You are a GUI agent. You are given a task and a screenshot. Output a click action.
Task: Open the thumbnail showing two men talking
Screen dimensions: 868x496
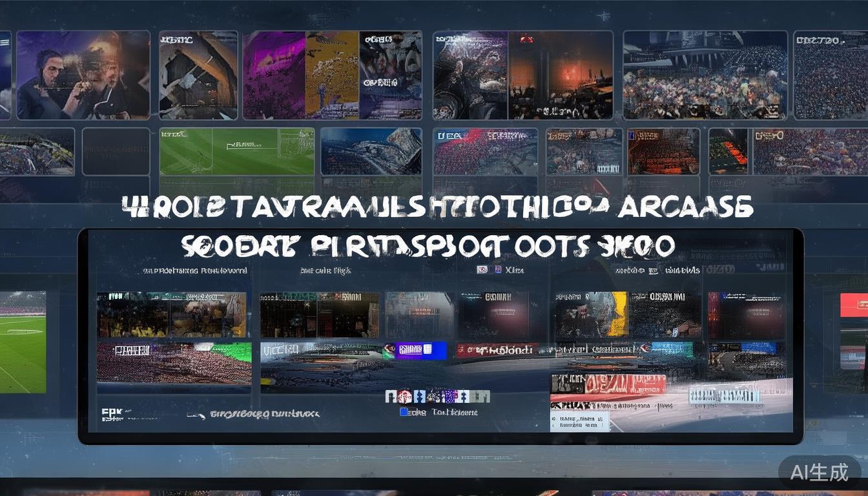coord(83,76)
